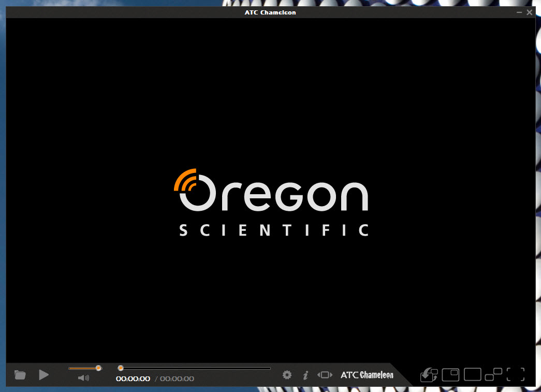
Task: Adjust the volume slider handle
Action: (98, 368)
